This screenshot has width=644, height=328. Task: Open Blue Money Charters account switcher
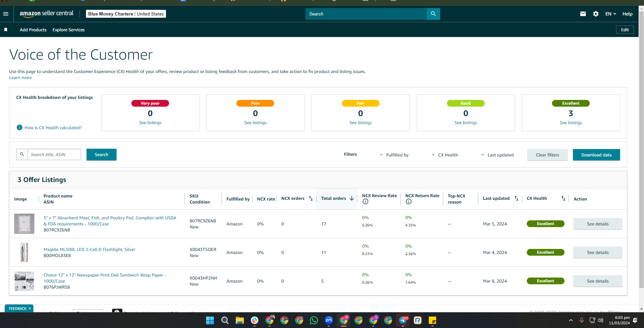[126, 14]
